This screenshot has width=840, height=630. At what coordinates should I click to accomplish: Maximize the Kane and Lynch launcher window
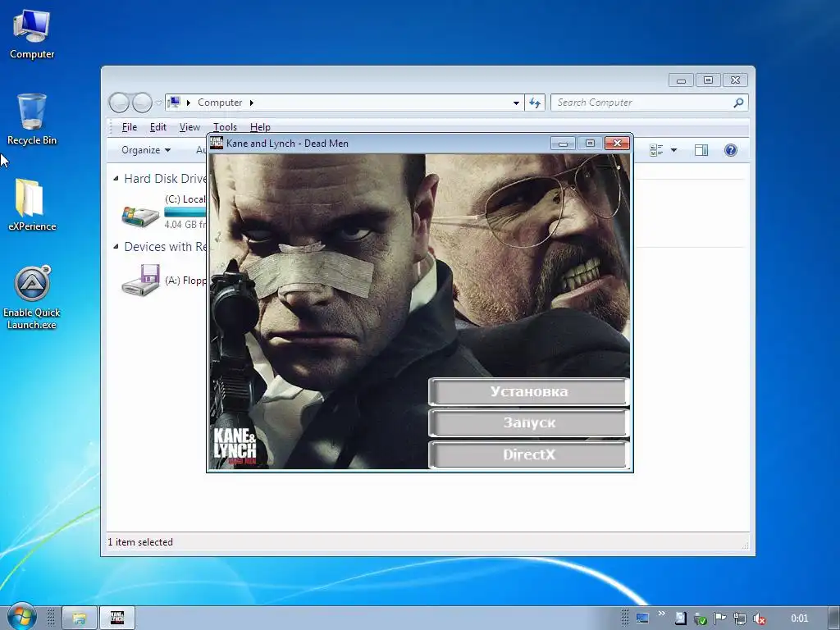590,143
